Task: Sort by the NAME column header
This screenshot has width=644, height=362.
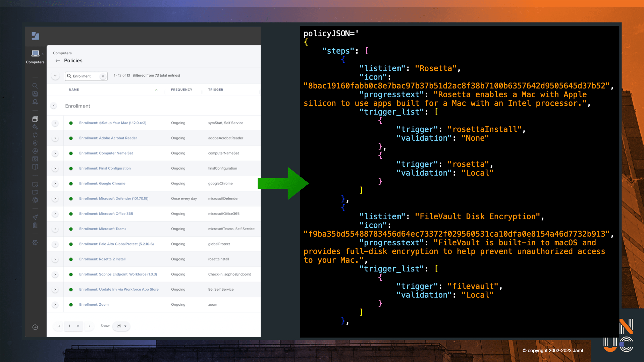Action: point(74,89)
